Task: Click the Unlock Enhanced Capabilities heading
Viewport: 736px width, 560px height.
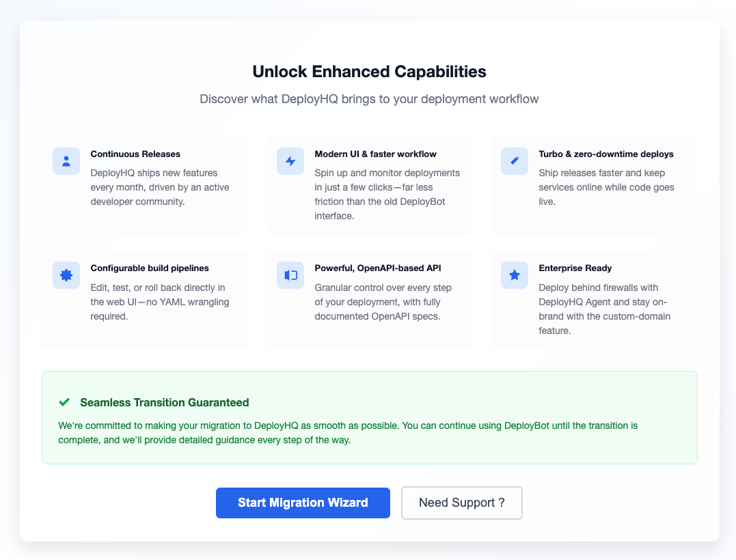Action: 369,72
